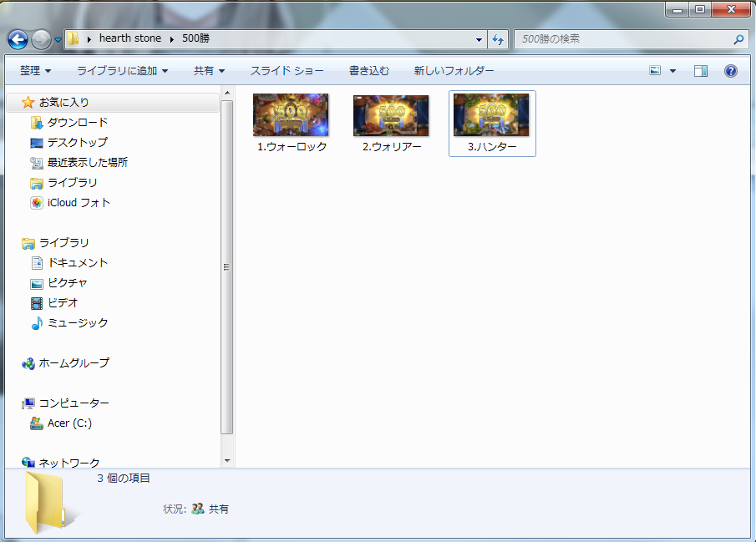Click the Acer (C:) drive icon
The image size is (756, 542).
pyautogui.click(x=37, y=423)
